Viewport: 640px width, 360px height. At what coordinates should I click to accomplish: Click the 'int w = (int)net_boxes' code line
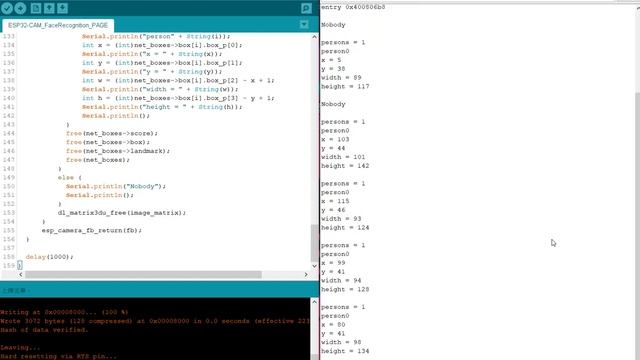(178, 80)
